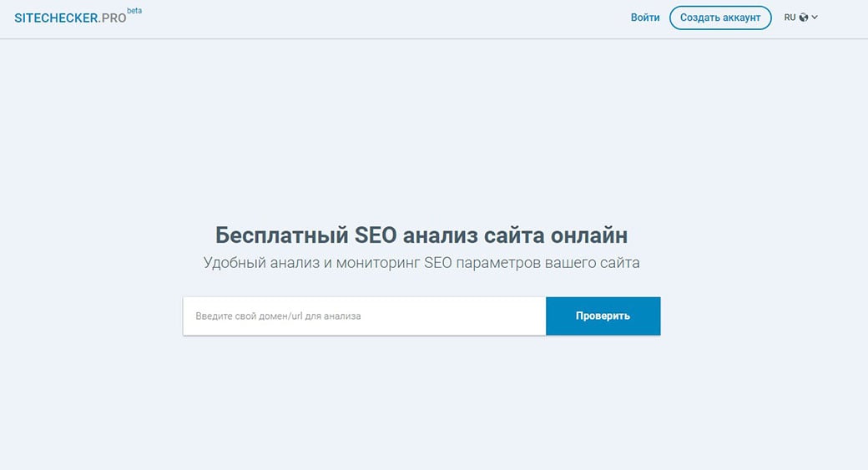Focus the domain/url input field
The image size is (868, 470).
click(x=364, y=316)
